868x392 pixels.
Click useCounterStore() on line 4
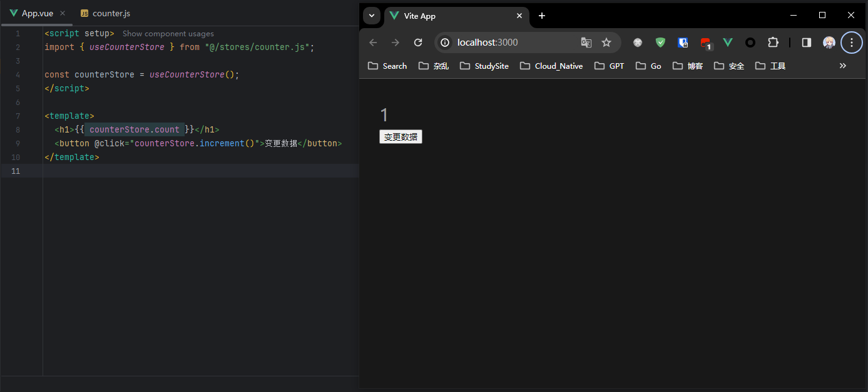click(x=192, y=74)
